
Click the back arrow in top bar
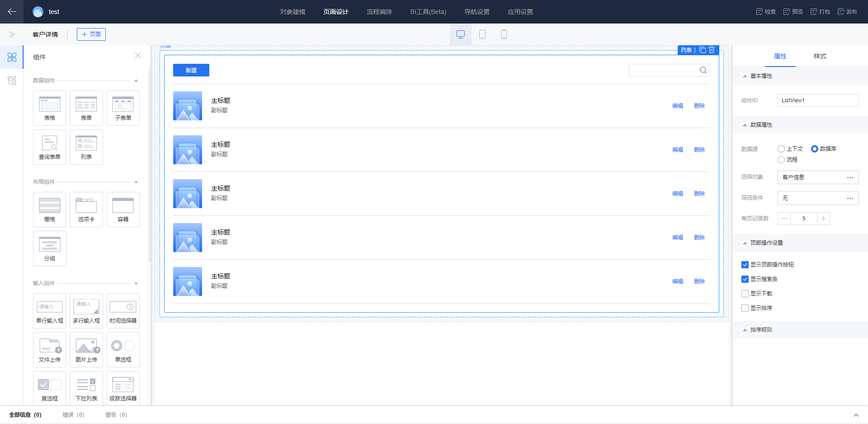[12, 12]
